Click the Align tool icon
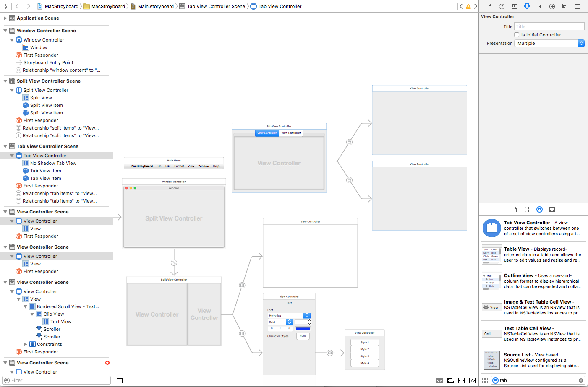This screenshot has width=588, height=387. pos(450,380)
